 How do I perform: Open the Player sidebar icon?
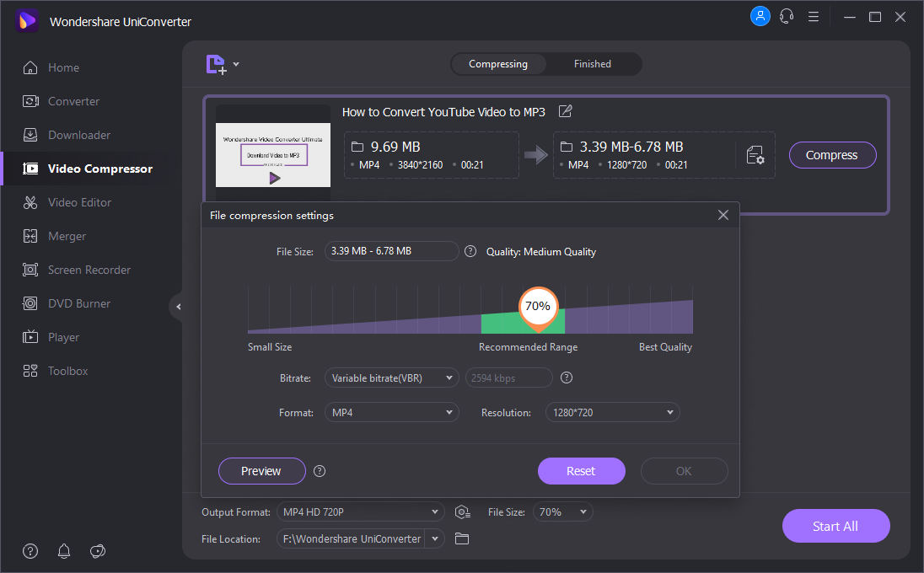pyautogui.click(x=30, y=337)
